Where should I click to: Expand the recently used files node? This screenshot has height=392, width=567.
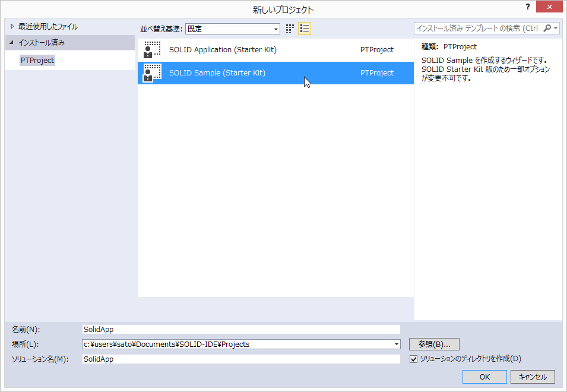[12, 27]
